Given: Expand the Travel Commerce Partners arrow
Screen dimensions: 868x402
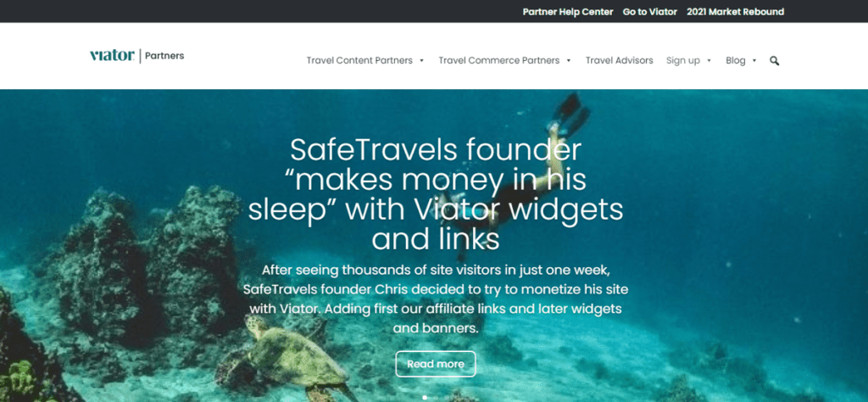Looking at the screenshot, I should [x=569, y=61].
